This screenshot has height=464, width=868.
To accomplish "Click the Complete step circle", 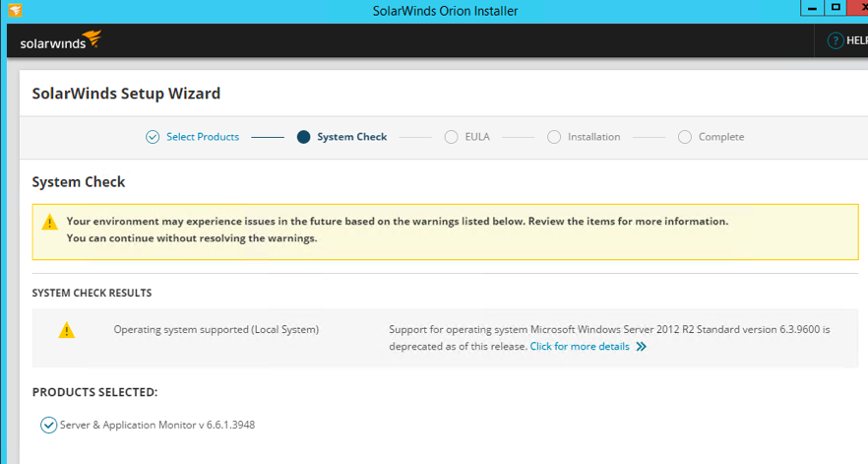I will click(685, 137).
